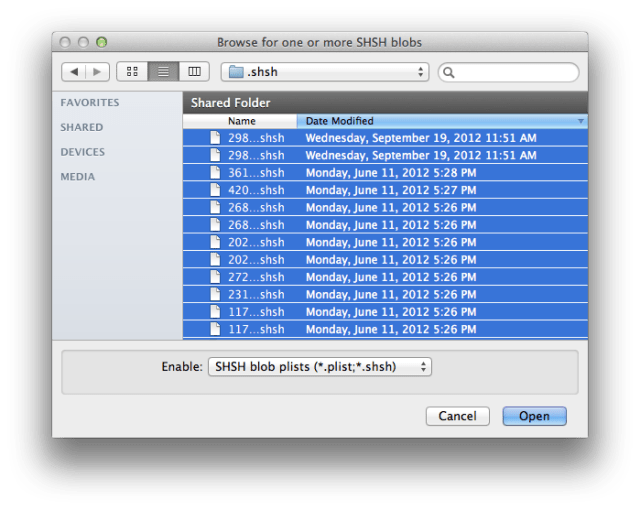
Task: Open the Enable file type dropdown
Action: click(320, 367)
